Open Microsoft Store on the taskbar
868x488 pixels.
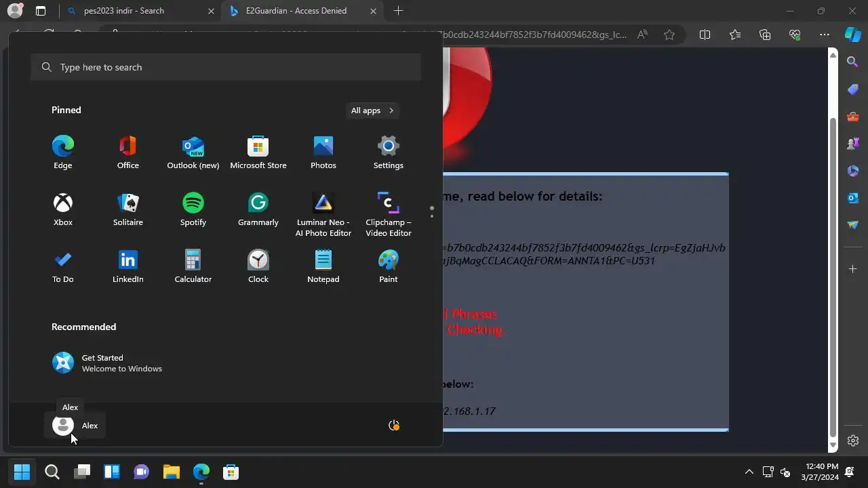(231, 472)
